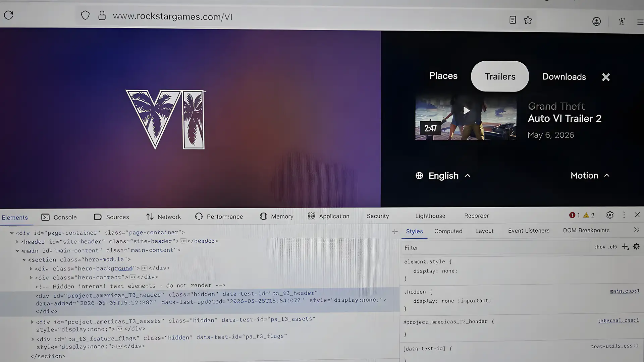Open DevTools three-dot more options menu
644x362 pixels.
[624, 215]
